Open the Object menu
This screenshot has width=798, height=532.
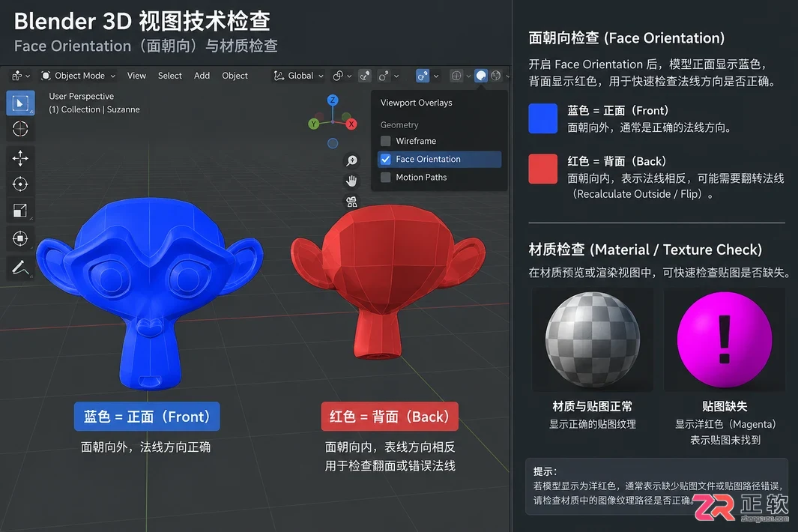pos(235,76)
